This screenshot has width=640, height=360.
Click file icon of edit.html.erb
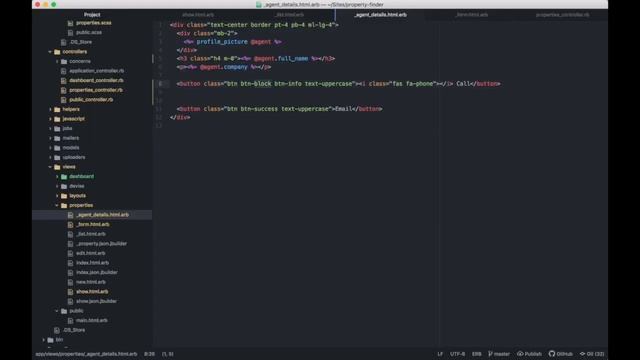70,253
